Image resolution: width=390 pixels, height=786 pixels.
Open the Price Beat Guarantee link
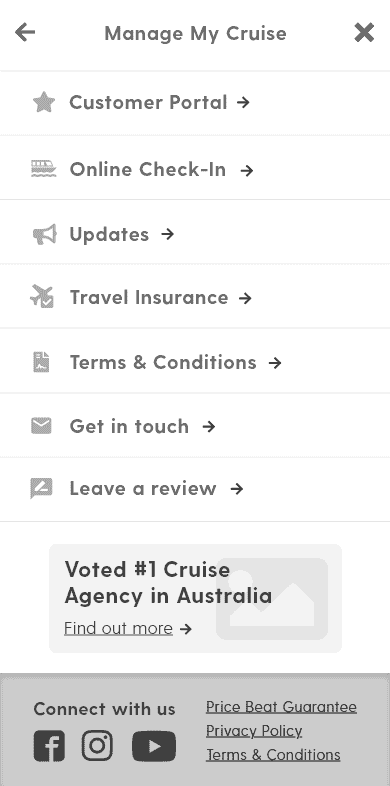pyautogui.click(x=281, y=707)
